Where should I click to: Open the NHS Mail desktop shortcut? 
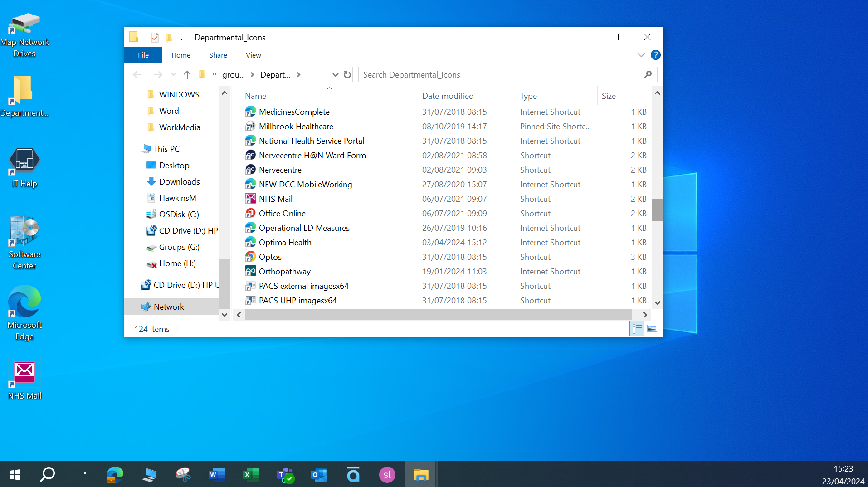click(x=24, y=380)
